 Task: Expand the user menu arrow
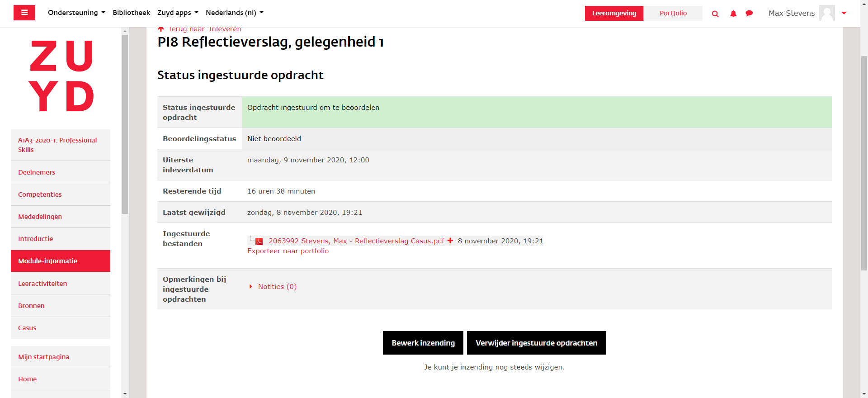[x=844, y=13]
